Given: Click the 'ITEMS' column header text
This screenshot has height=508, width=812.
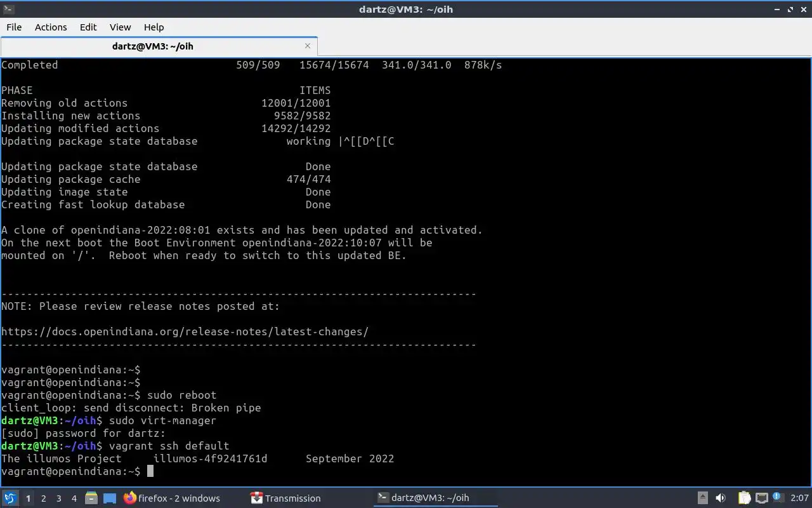Looking at the screenshot, I should coord(315,90).
